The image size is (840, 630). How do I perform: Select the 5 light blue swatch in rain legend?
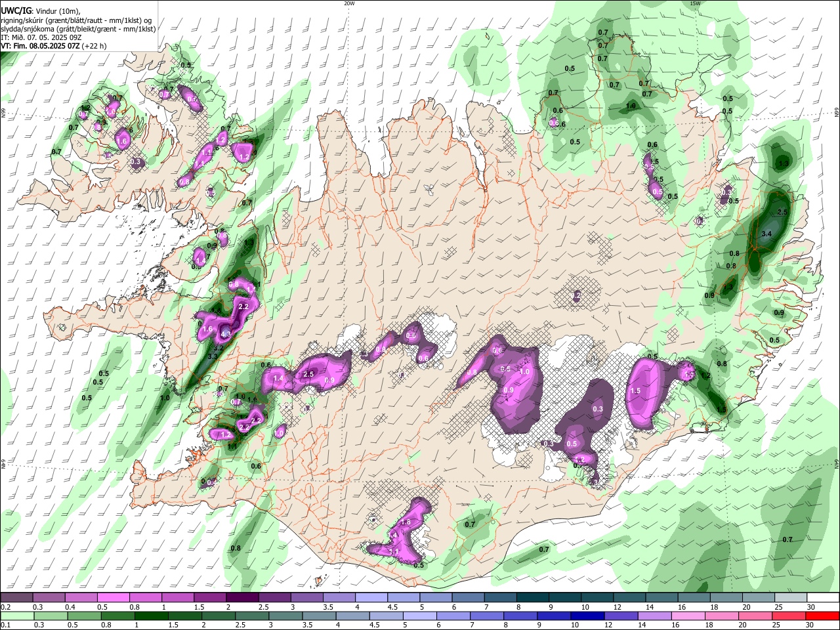click(419, 616)
